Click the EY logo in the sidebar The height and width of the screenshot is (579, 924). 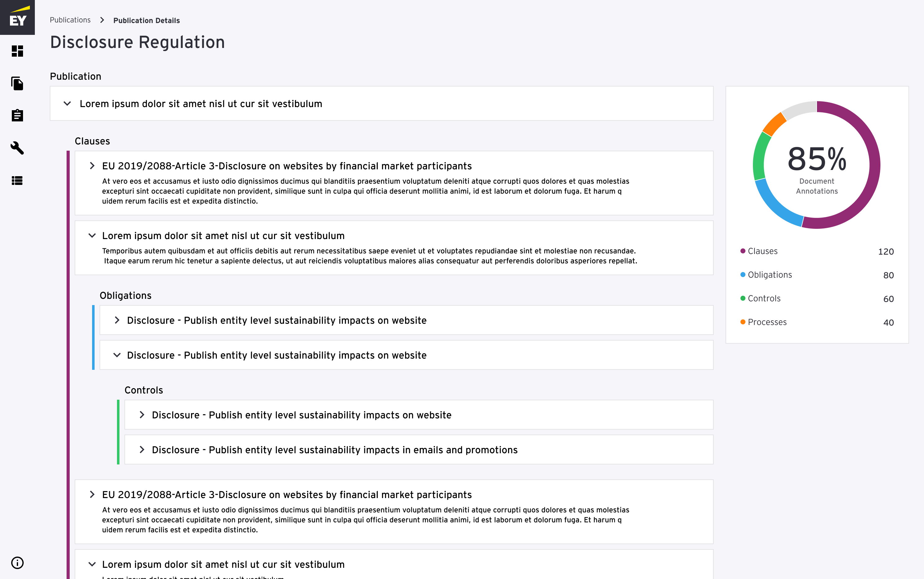pos(17,17)
